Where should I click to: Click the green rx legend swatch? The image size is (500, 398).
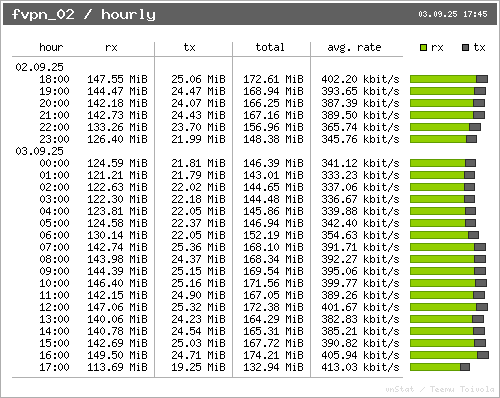click(x=423, y=48)
